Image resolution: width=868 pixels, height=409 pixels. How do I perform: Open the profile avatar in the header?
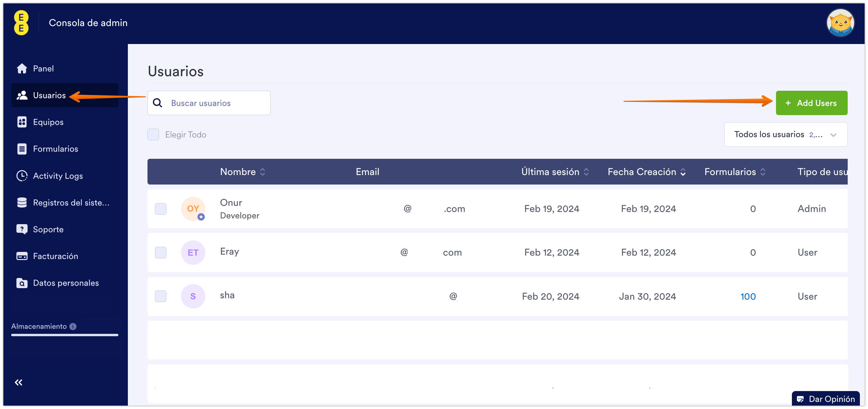(x=840, y=23)
